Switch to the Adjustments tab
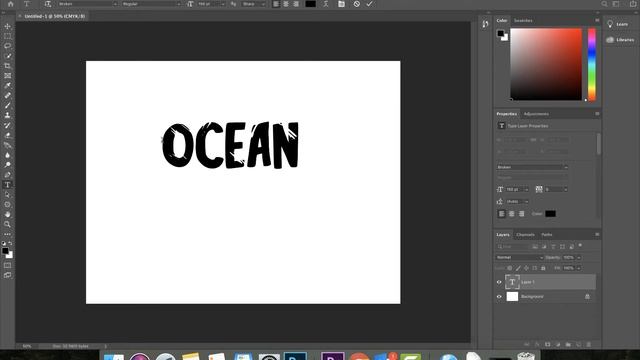 (x=536, y=114)
